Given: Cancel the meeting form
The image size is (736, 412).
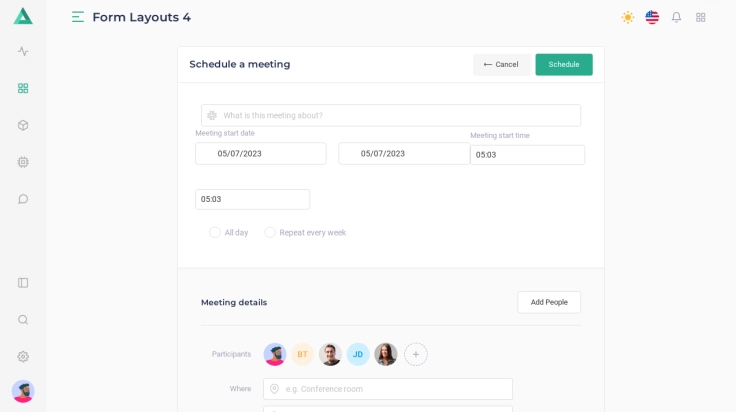Looking at the screenshot, I should click(x=501, y=64).
